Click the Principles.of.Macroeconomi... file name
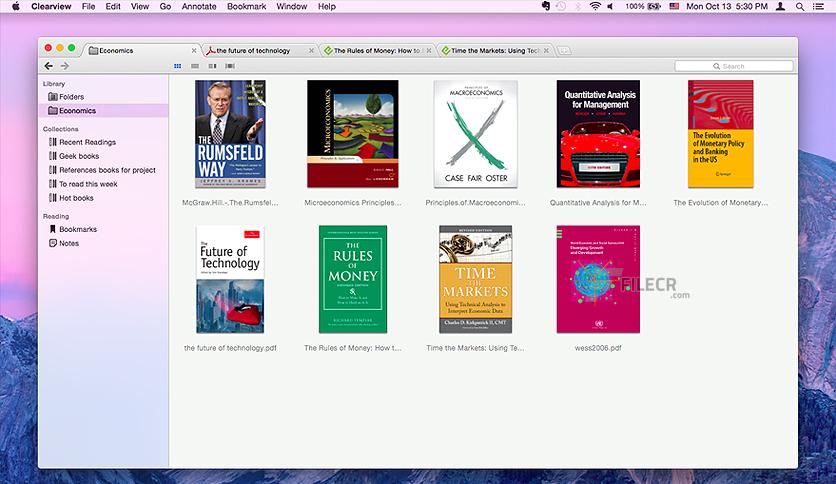Viewport: 836px width, 484px height. [476, 203]
